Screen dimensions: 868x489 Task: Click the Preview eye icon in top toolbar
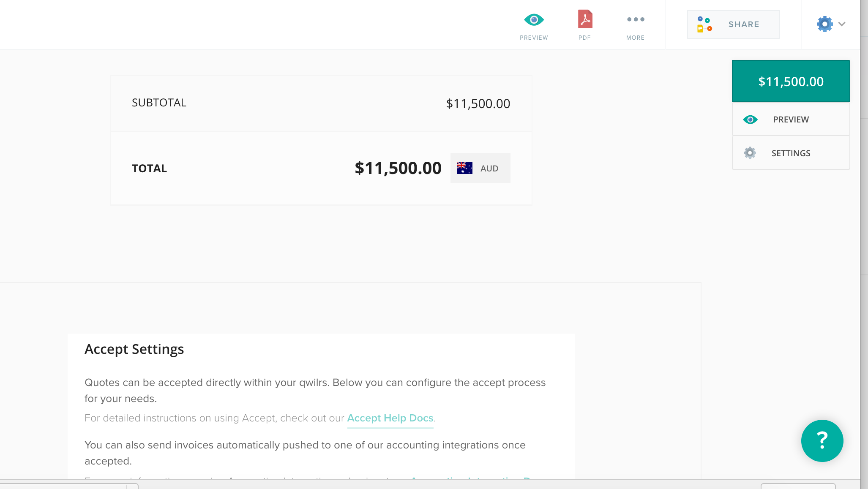click(534, 20)
